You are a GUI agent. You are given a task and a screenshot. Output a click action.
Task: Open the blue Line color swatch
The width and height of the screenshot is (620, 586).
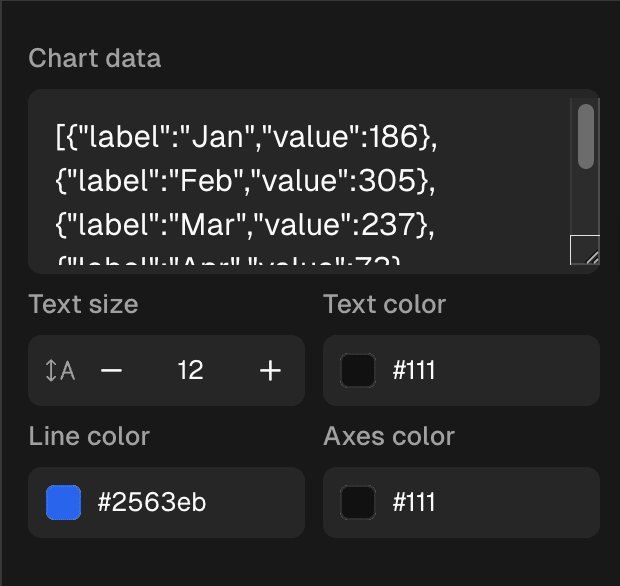[x=64, y=502]
